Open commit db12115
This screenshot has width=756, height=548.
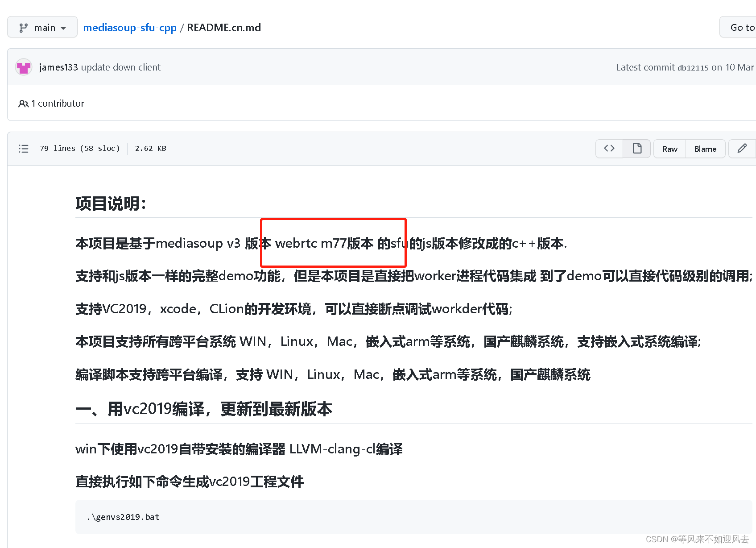click(693, 67)
